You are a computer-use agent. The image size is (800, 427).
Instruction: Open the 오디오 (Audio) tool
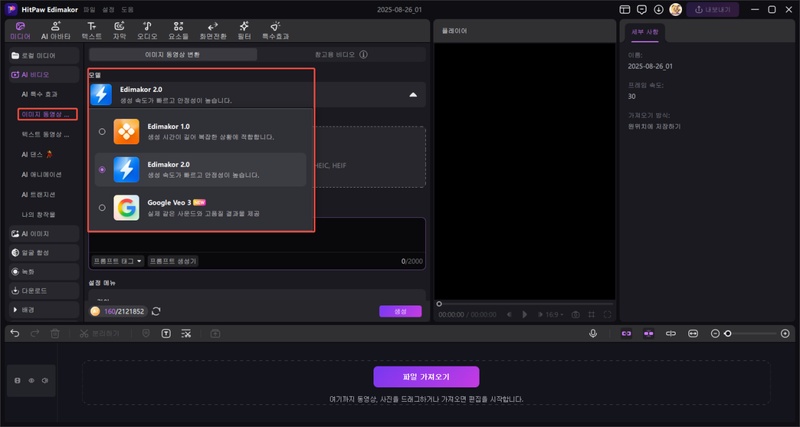[147, 31]
